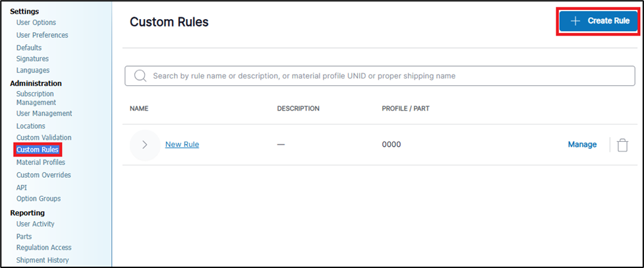Select Option Groups menu item

pyautogui.click(x=38, y=199)
